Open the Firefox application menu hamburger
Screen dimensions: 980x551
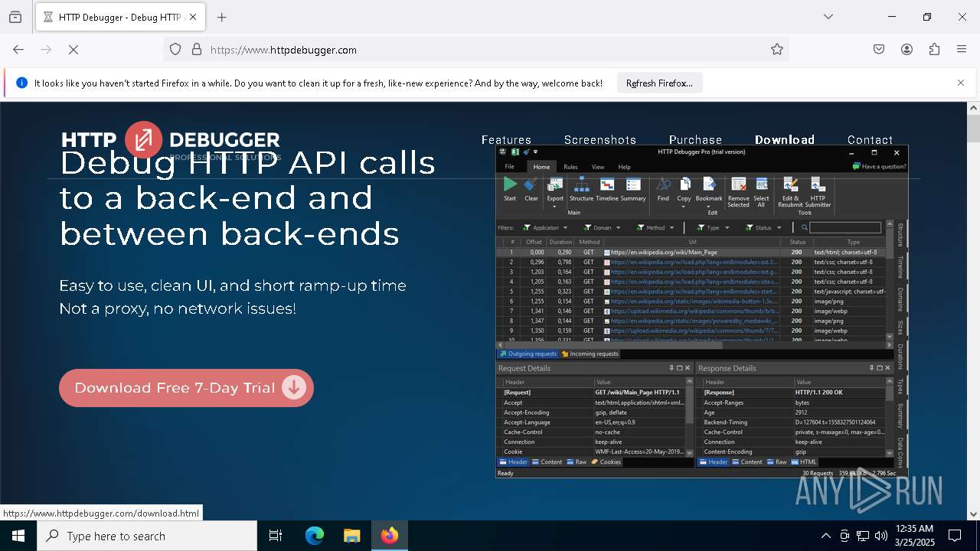tap(962, 50)
